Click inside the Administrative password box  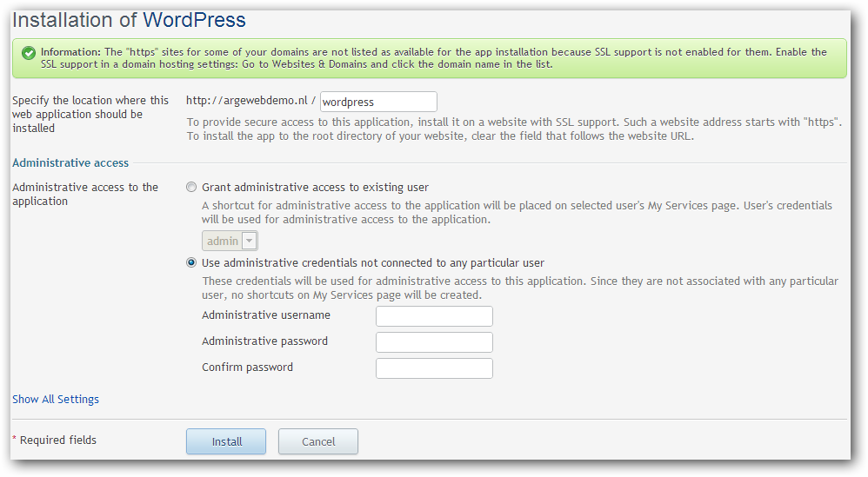(x=434, y=342)
